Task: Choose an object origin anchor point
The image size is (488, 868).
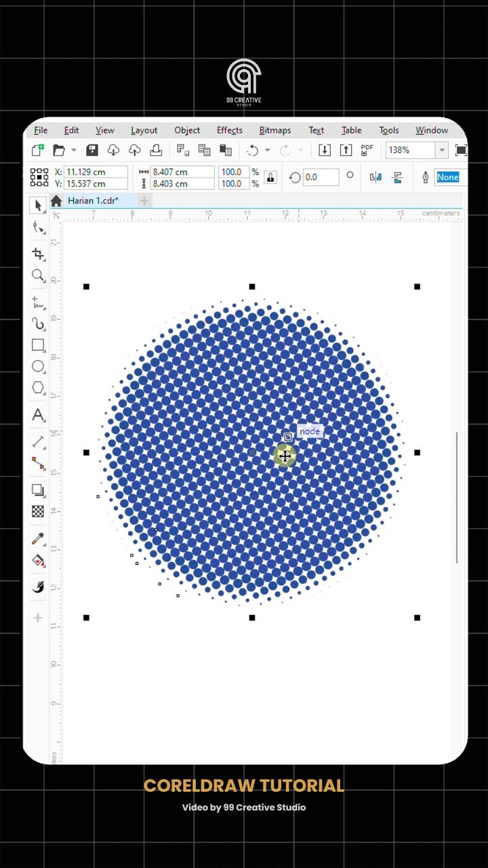Action: 39,178
